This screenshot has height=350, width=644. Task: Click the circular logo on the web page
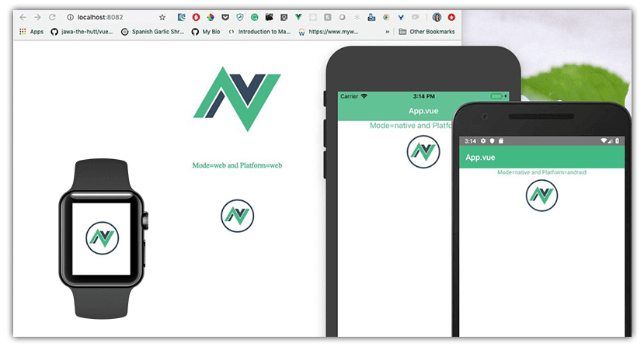coord(237,216)
